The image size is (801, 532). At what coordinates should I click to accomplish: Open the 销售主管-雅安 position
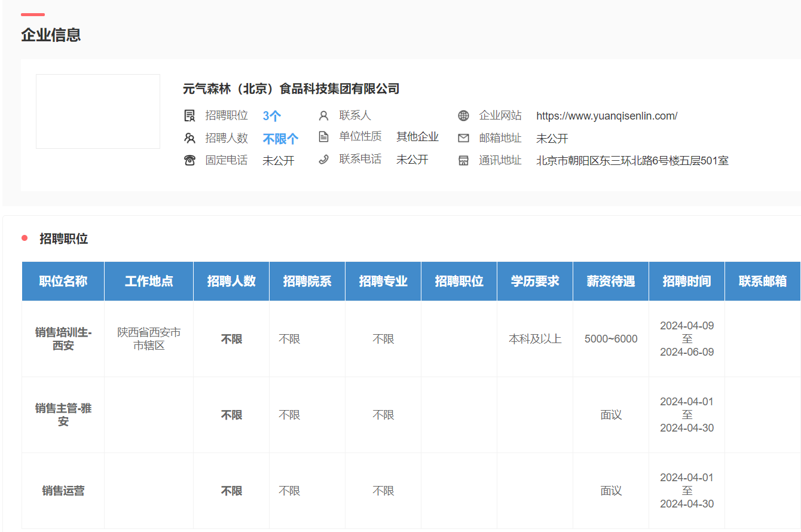63,415
